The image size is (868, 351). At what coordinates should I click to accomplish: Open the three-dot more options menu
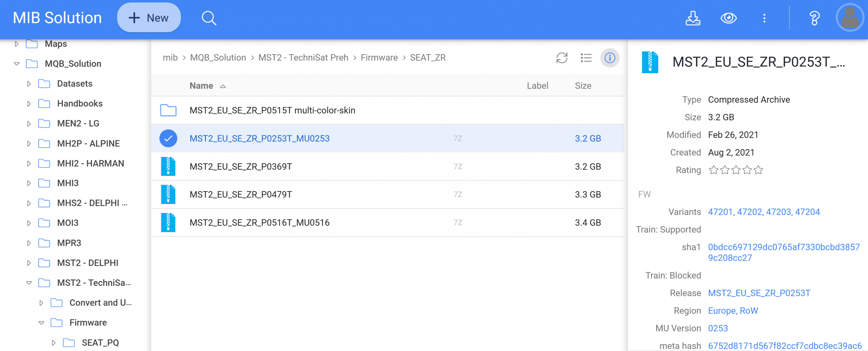[x=764, y=18]
